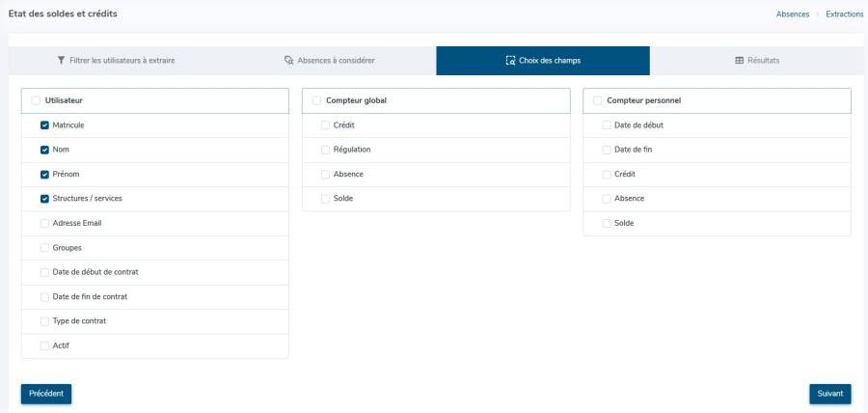The height and width of the screenshot is (413, 868).
Task: Enable the Régulation field under Compteur global
Action: click(325, 150)
